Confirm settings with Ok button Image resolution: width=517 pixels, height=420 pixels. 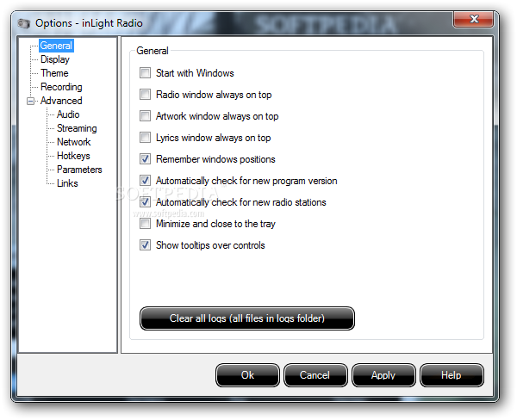[x=247, y=375]
